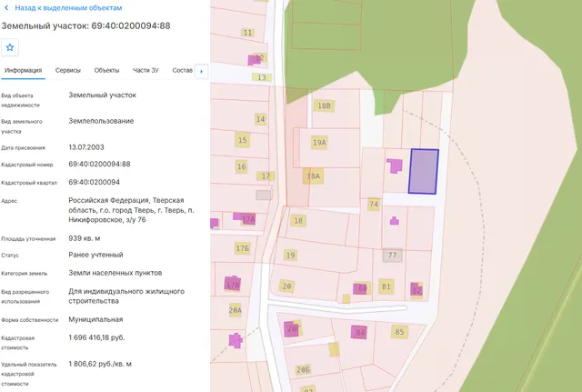Click map label 18А
Image resolution: width=582 pixels, height=392 pixels.
(313, 176)
